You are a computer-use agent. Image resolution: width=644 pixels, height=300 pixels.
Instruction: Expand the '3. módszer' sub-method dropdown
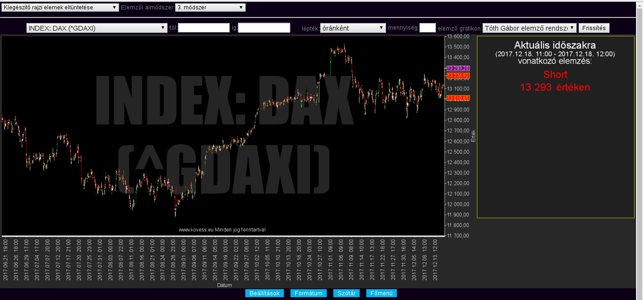[210, 8]
